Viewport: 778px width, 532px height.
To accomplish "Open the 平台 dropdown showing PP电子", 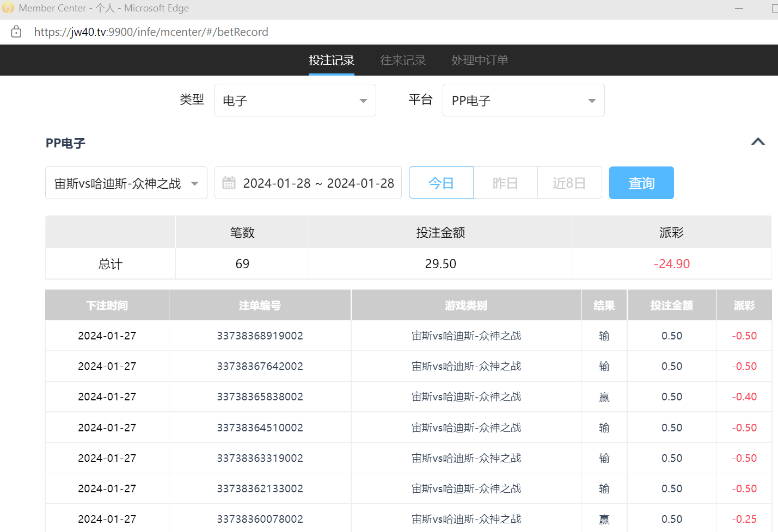I will pos(523,101).
